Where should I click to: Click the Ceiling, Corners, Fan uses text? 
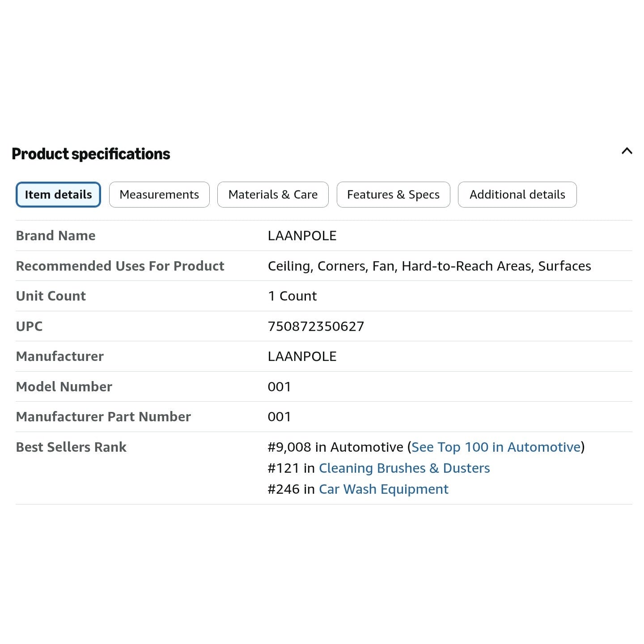332,266
